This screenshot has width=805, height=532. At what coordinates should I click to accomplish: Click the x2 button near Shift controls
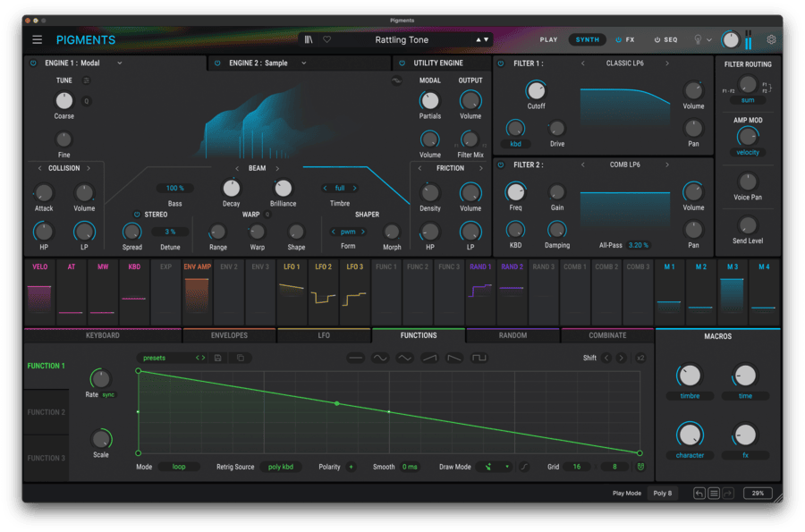tap(641, 358)
